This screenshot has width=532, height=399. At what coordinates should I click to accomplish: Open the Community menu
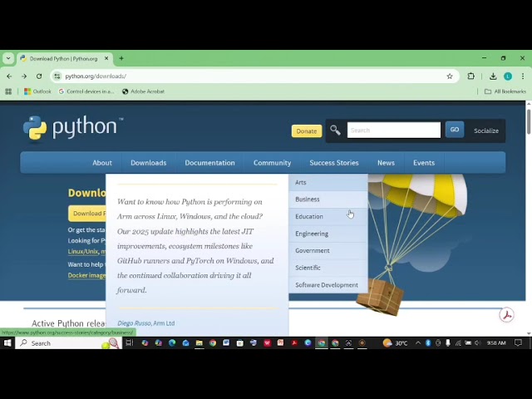[272, 163]
